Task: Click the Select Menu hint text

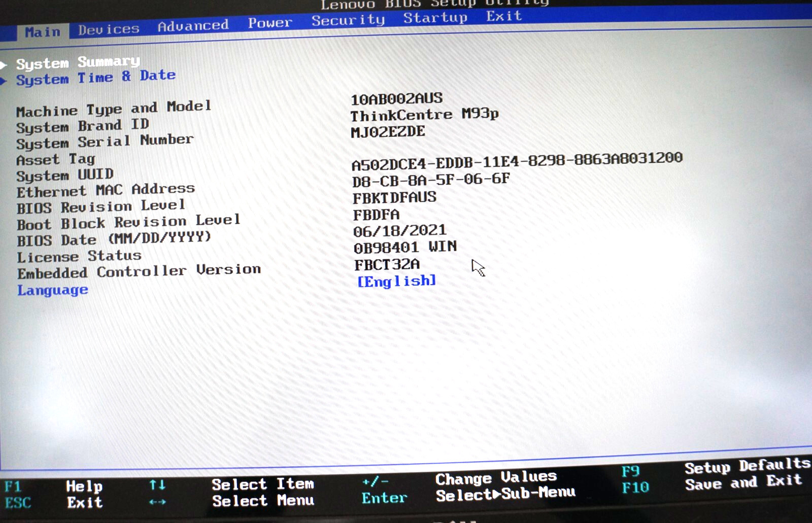Action: pos(263,501)
